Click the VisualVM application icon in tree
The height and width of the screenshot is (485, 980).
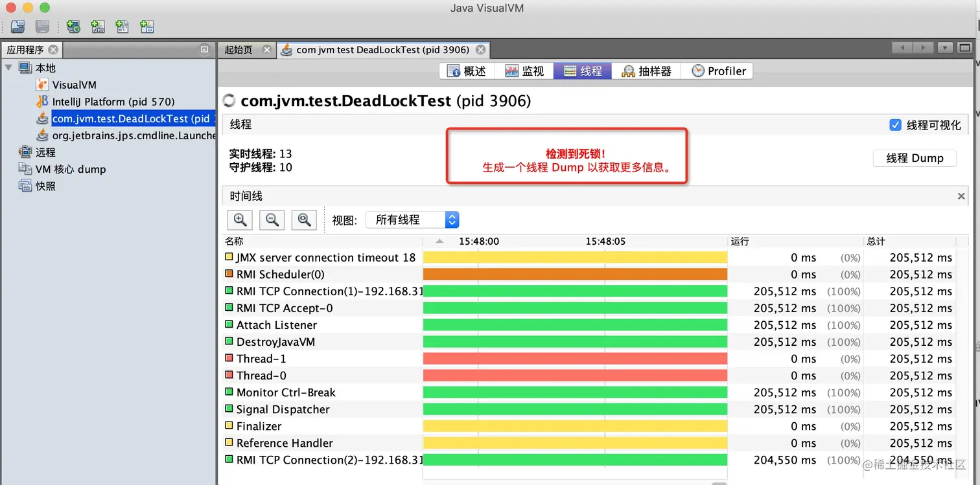pos(42,85)
